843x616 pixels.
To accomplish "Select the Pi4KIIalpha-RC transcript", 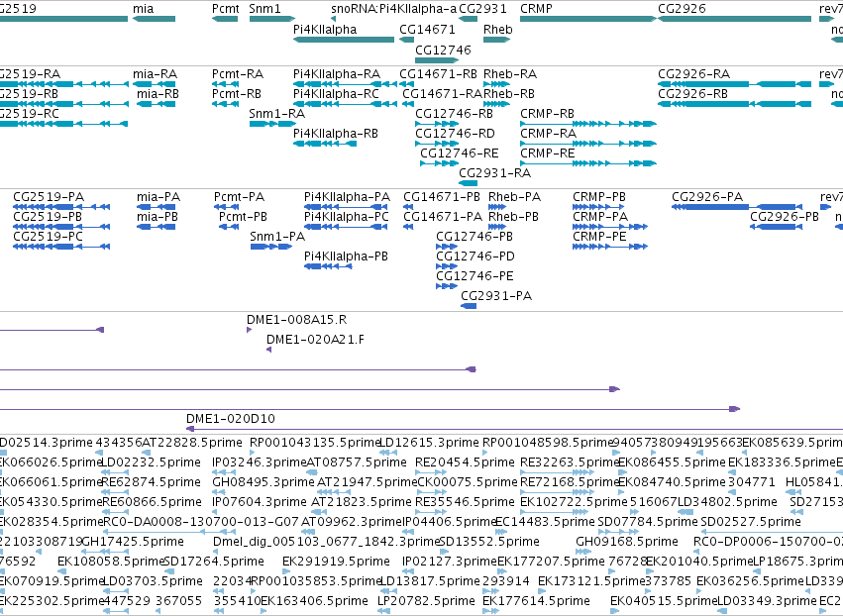I will [x=345, y=104].
